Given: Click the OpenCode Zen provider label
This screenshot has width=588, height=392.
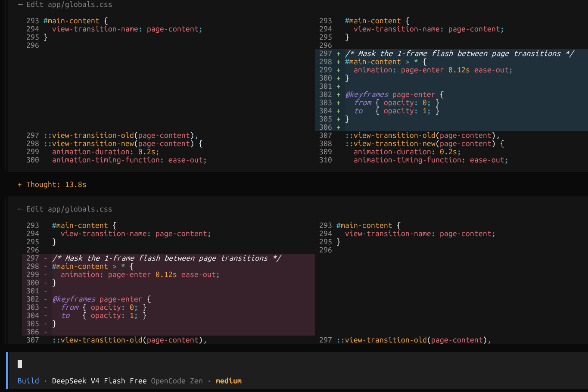Looking at the screenshot, I should pos(177,381).
